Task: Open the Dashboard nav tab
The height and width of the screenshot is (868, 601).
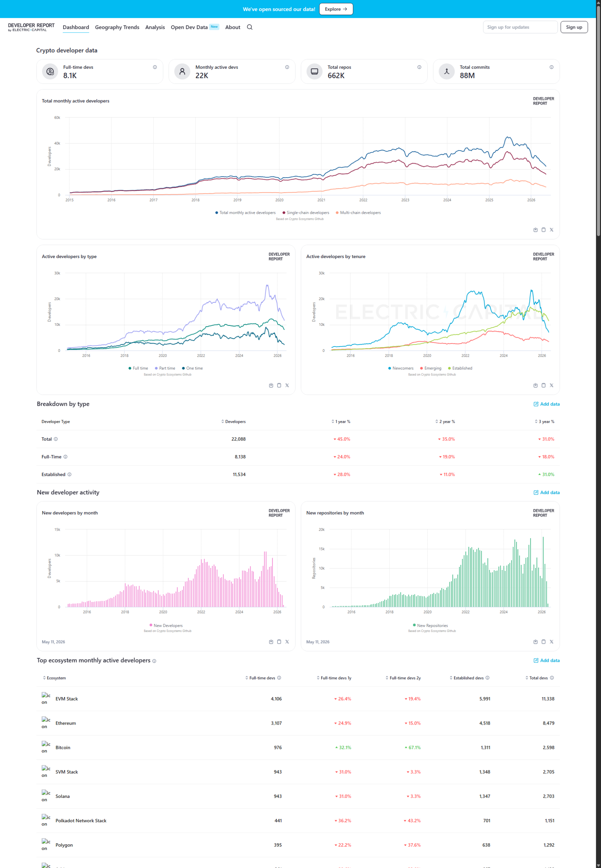Action: point(76,27)
